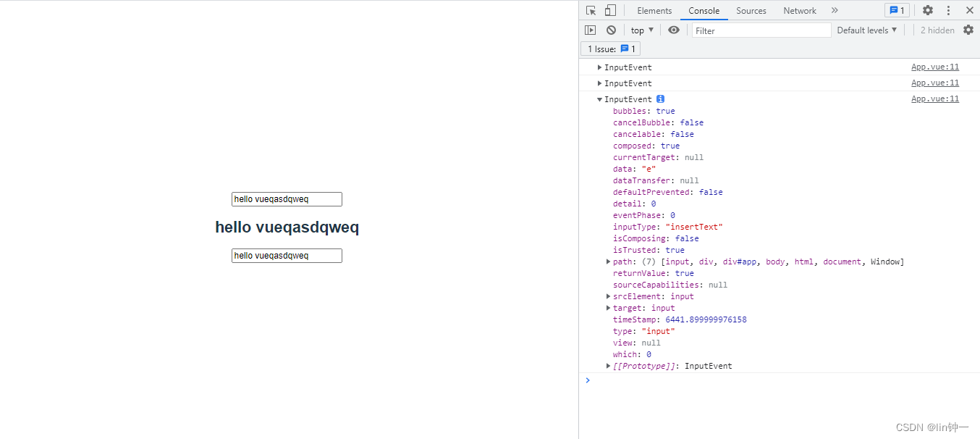Toggle the live expression eye icon
The image size is (980, 439).
click(x=674, y=30)
